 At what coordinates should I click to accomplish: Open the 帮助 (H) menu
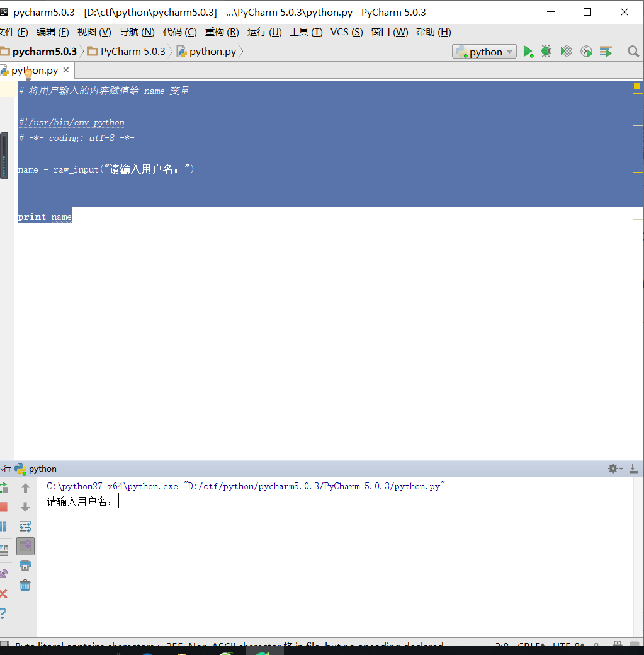coord(434,32)
